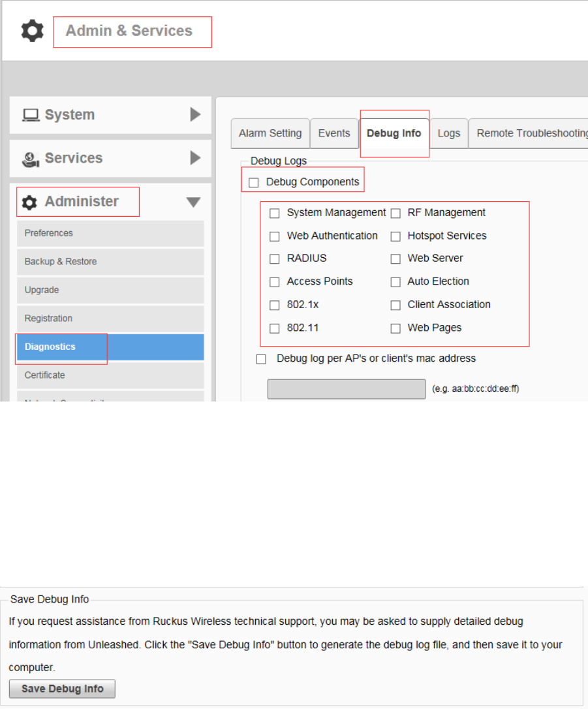
Task: Click the Services hand-globe icon
Action: [30, 159]
